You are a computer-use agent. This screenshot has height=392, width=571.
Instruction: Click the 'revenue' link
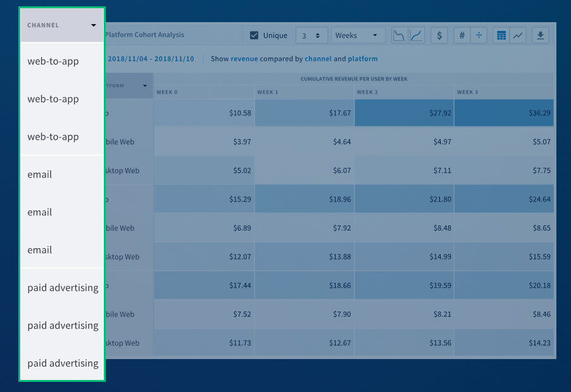click(x=244, y=59)
